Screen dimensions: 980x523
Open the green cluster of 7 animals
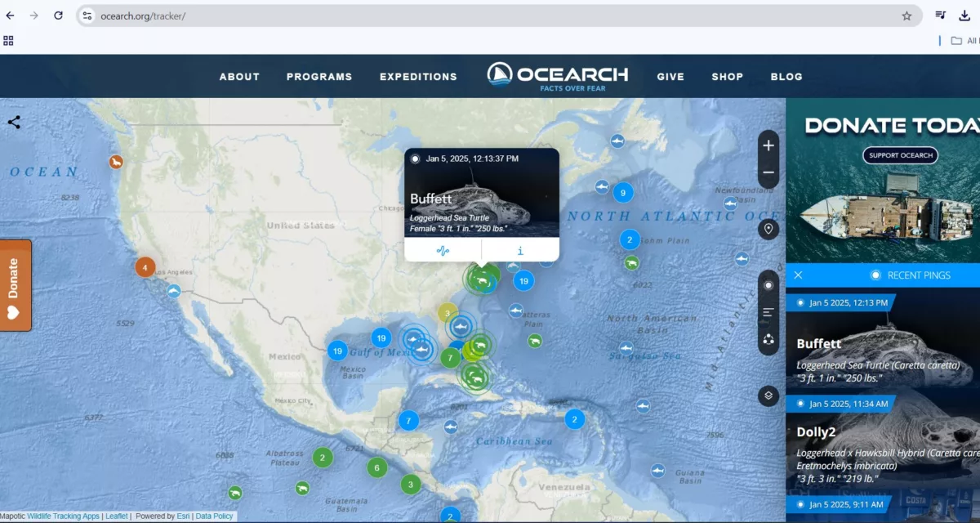pyautogui.click(x=450, y=357)
